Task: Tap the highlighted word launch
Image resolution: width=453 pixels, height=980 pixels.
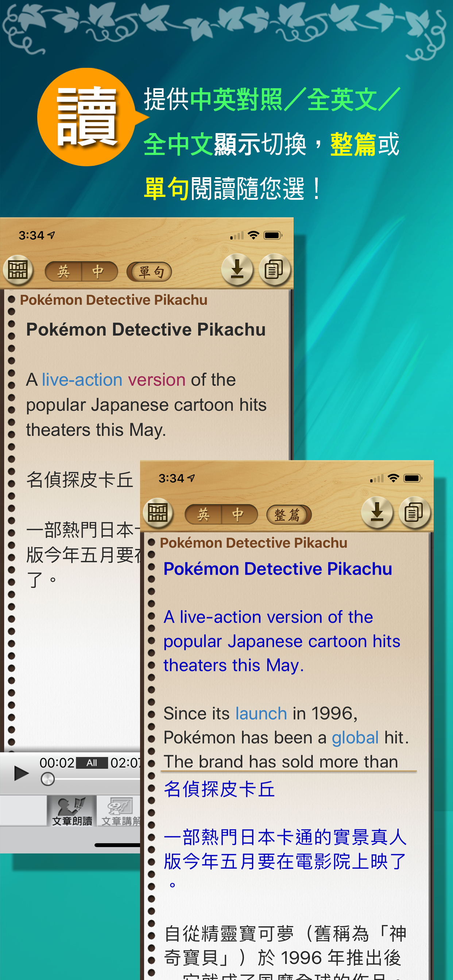Action: (261, 713)
